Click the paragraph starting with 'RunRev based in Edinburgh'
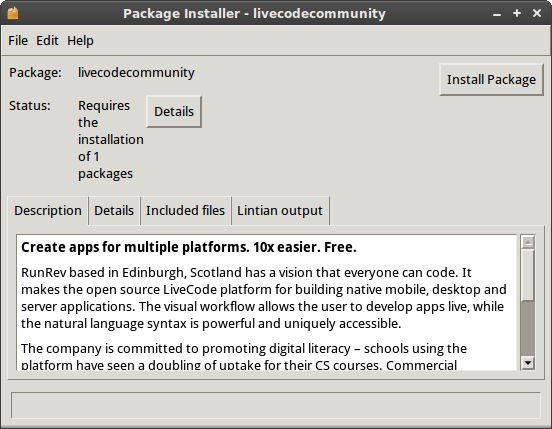552x429 pixels. (x=264, y=298)
